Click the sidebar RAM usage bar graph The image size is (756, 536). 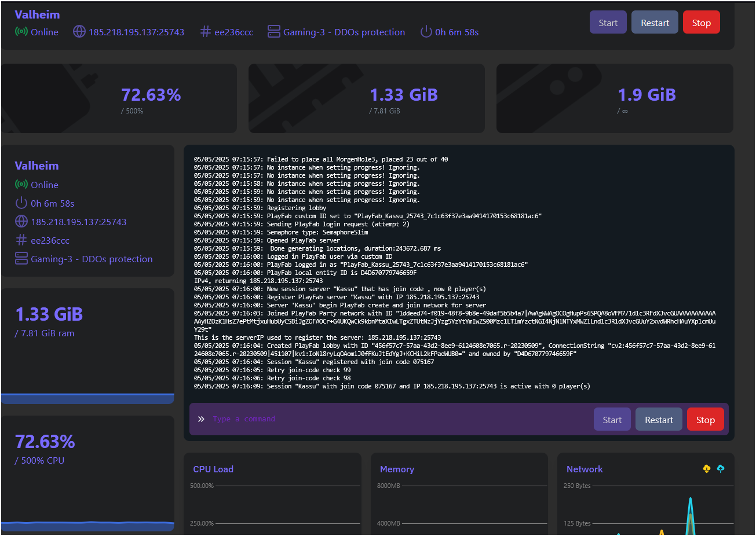[x=87, y=399]
